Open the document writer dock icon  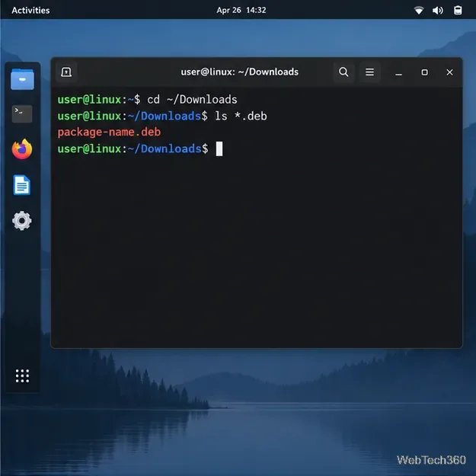22,184
